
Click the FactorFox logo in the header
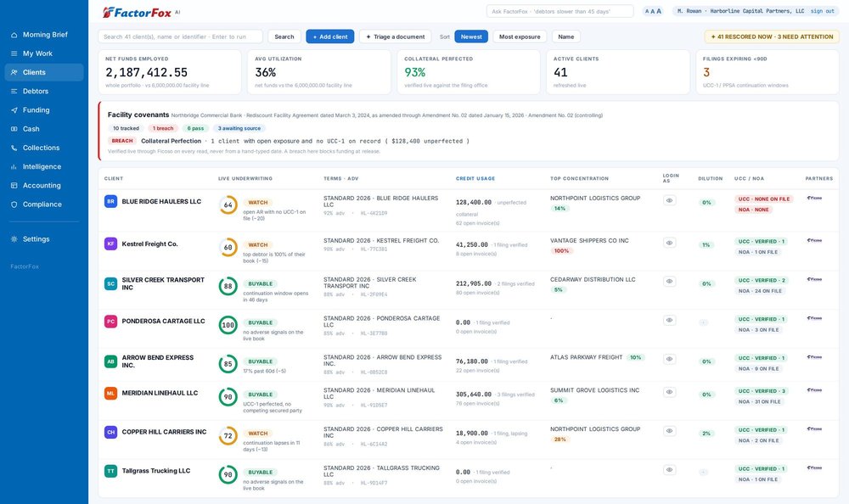pyautogui.click(x=137, y=13)
